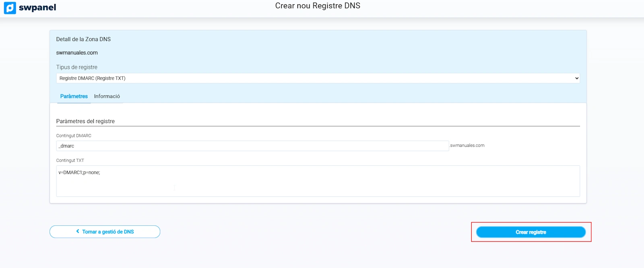Click the swpanel logo icon
Viewport: 644px width, 268px height.
tap(10, 8)
